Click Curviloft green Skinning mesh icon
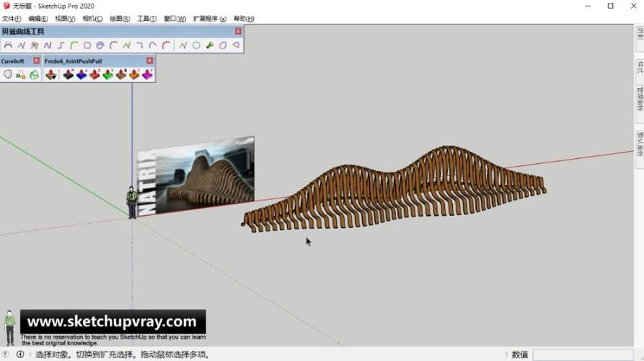 pos(34,74)
